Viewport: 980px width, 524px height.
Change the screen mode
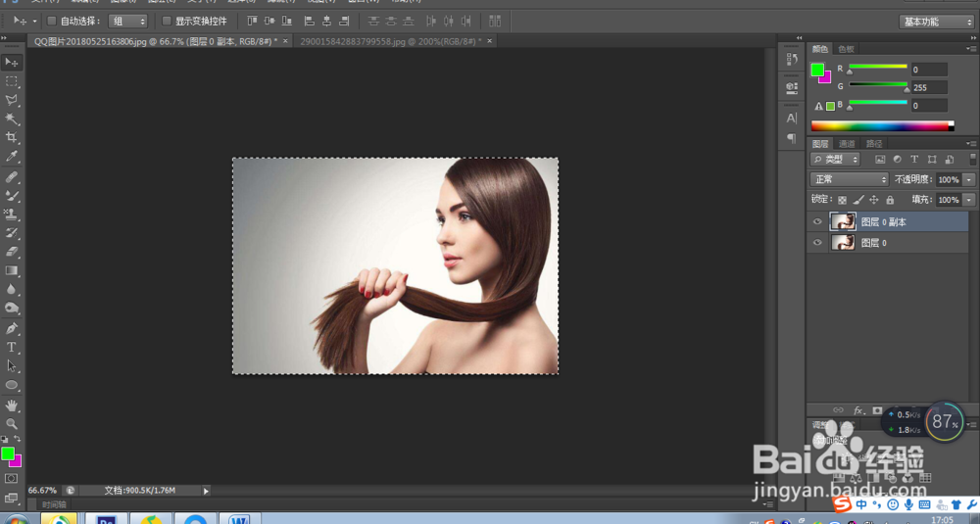tap(11, 498)
